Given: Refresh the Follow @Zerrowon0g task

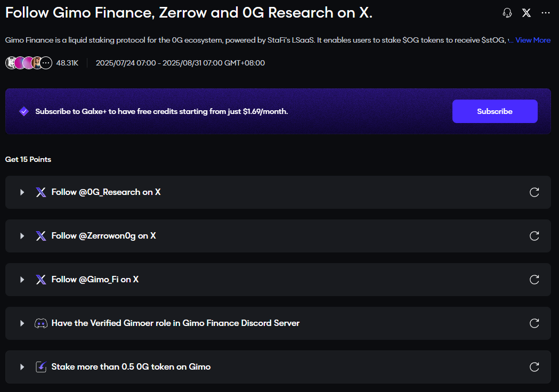Looking at the screenshot, I should (534, 236).
